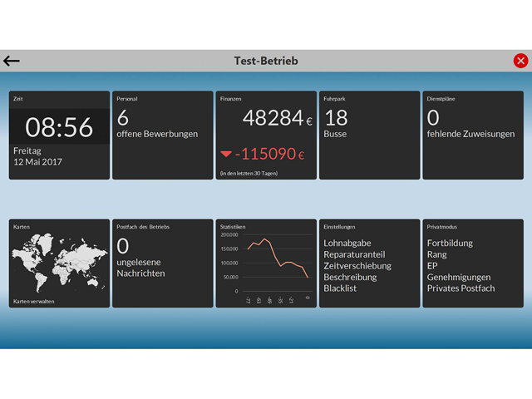Open the Statistiken line chart
The width and height of the screenshot is (532, 399).
(x=268, y=264)
